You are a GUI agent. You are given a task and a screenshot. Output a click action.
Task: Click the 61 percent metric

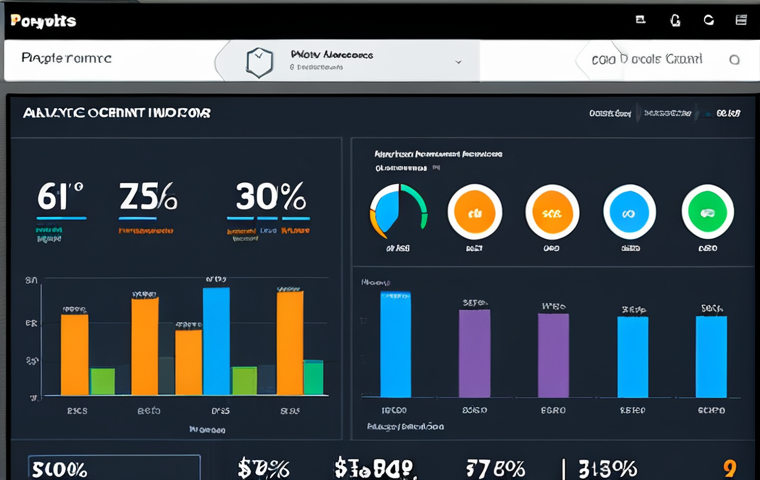[60, 197]
